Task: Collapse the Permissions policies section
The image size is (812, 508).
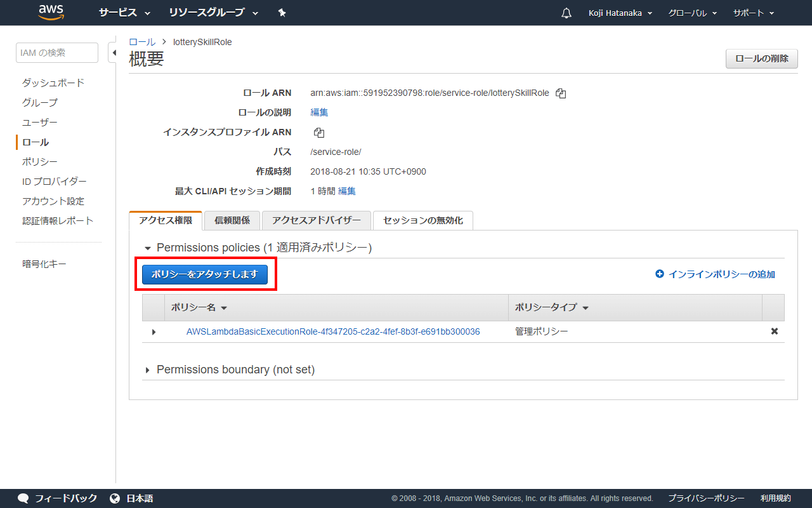Action: click(x=148, y=248)
